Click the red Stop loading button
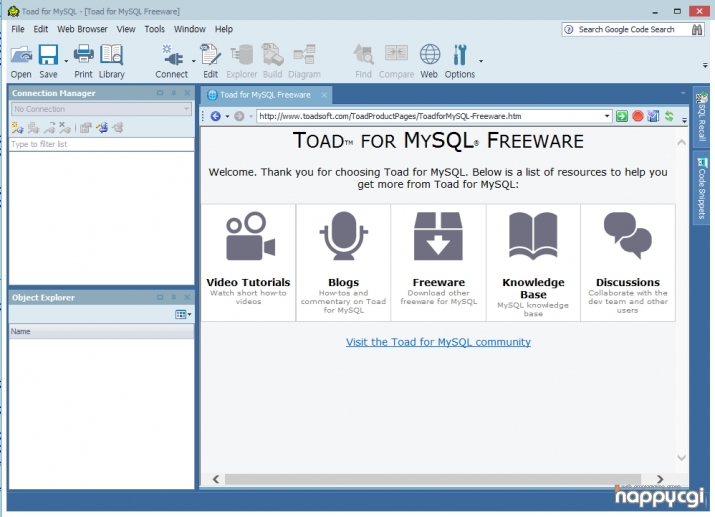This screenshot has width=715, height=517. tap(637, 116)
